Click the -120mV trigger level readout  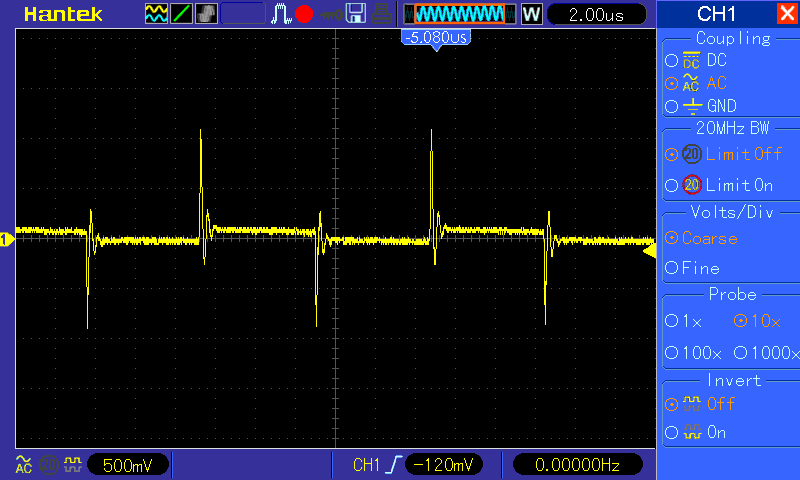pos(443,465)
